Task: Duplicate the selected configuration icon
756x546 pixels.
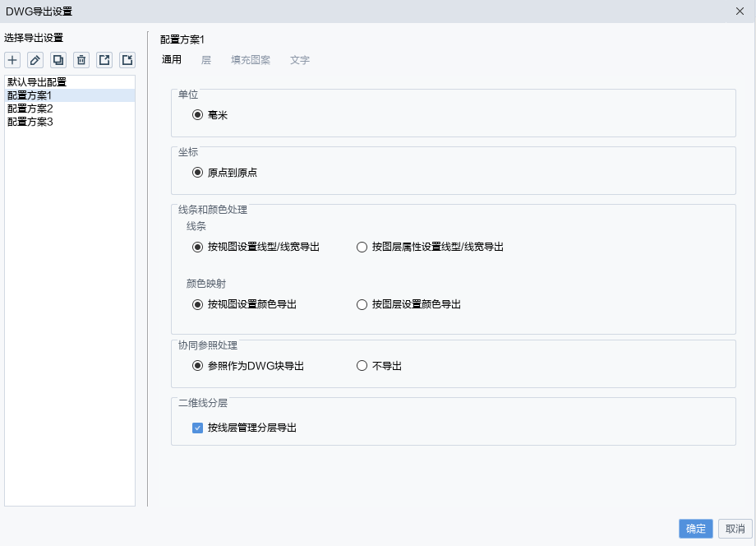Action: [58, 60]
